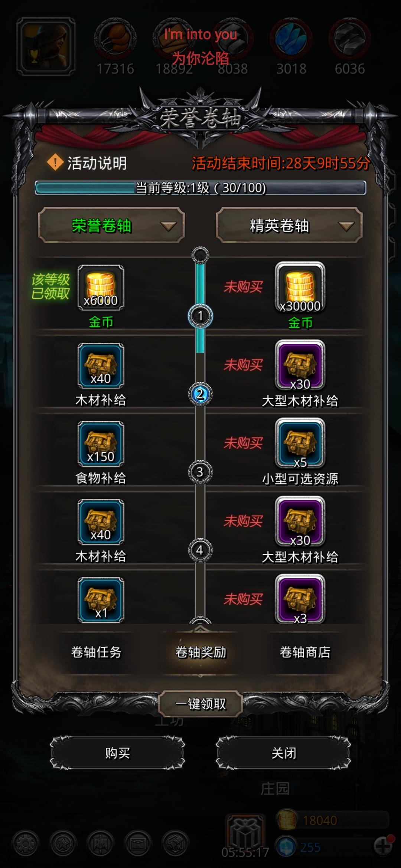The width and height of the screenshot is (401, 868).
Task: Switch to the 卷轴商店 tab
Action: [x=305, y=652]
